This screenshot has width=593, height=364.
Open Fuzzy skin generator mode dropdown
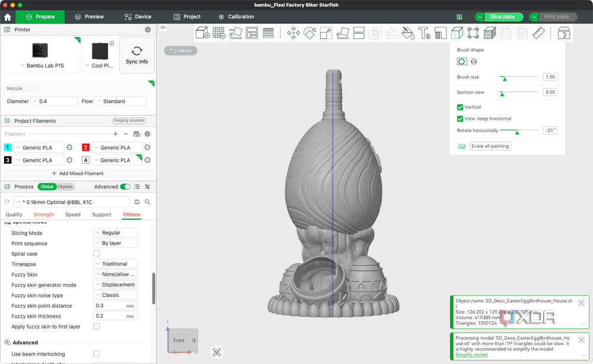coord(116,285)
